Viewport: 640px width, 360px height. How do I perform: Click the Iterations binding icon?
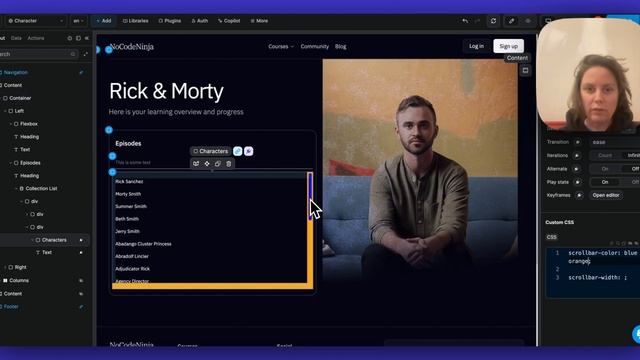[x=577, y=156]
